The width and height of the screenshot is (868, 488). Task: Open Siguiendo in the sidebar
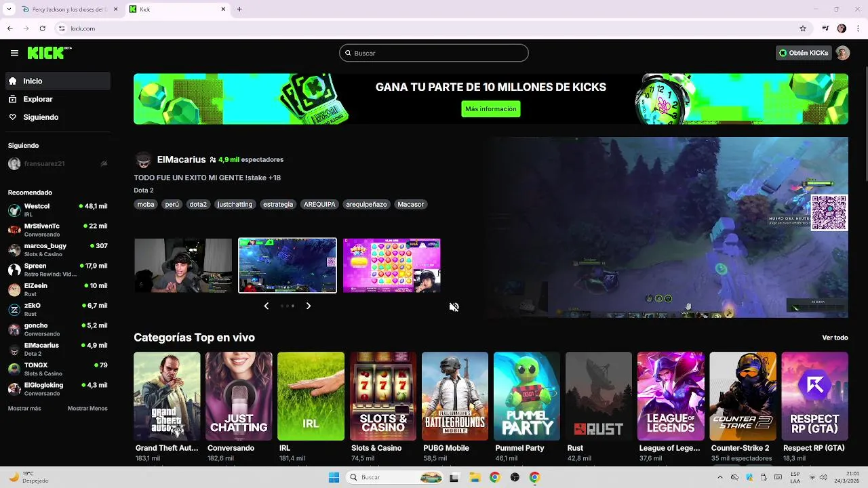click(x=58, y=117)
